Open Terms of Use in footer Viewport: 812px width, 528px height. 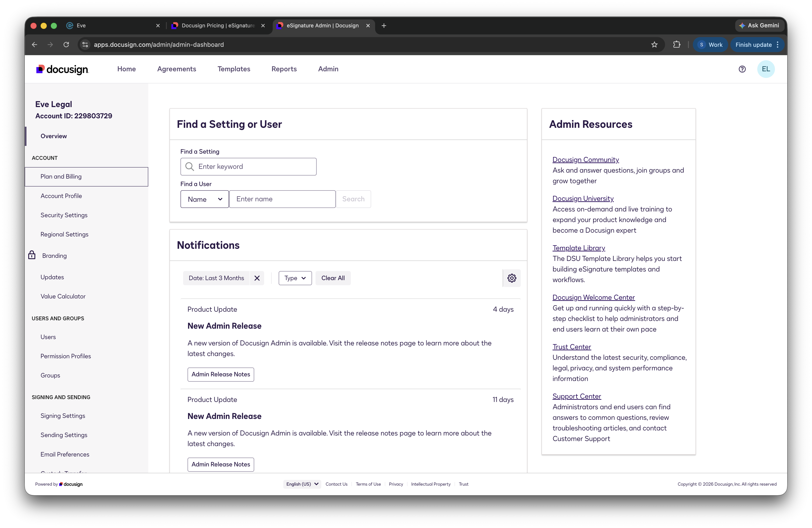tap(368, 484)
